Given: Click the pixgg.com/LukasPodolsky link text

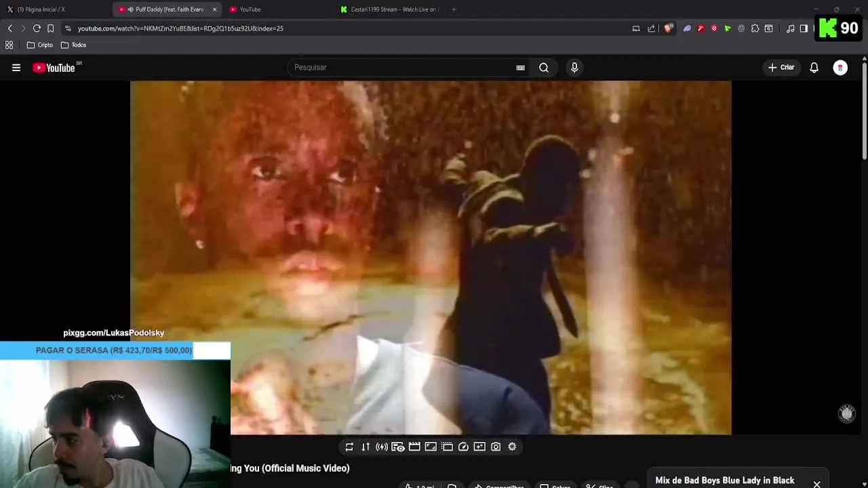Looking at the screenshot, I should click(x=113, y=333).
